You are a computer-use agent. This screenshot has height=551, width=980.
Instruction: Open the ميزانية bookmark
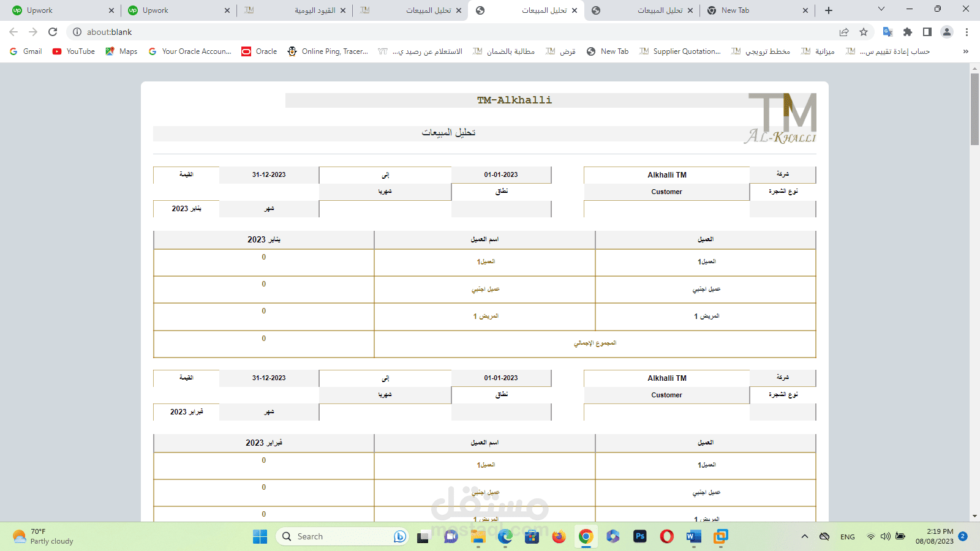[818, 51]
